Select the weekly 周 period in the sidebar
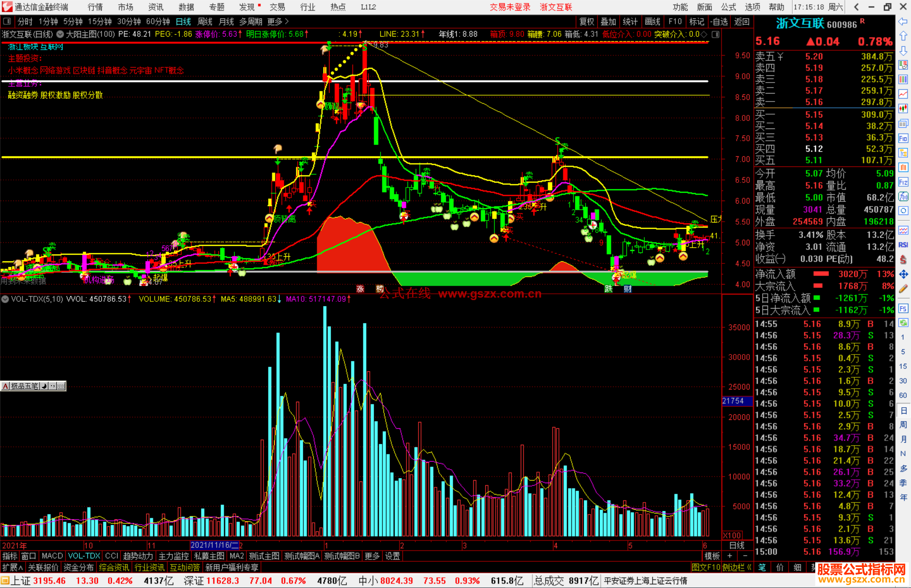The image size is (911, 588). 903,424
